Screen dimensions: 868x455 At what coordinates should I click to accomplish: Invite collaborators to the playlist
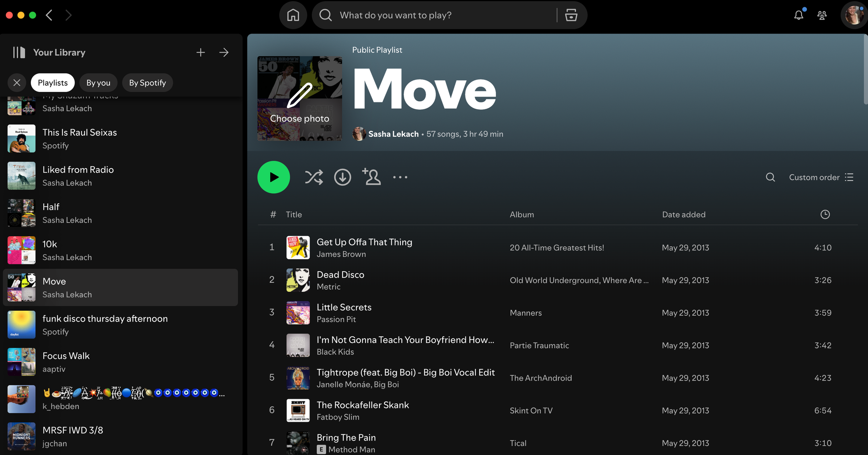tap(372, 177)
